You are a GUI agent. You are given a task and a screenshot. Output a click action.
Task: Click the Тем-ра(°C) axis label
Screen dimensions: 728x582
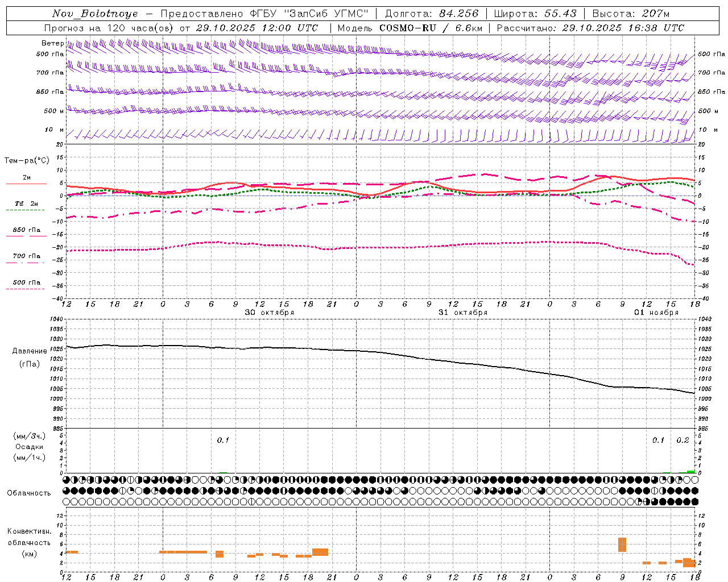27,161
